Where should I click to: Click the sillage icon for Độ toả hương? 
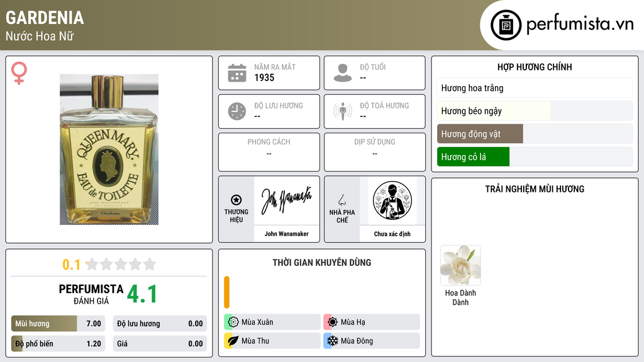point(343,111)
